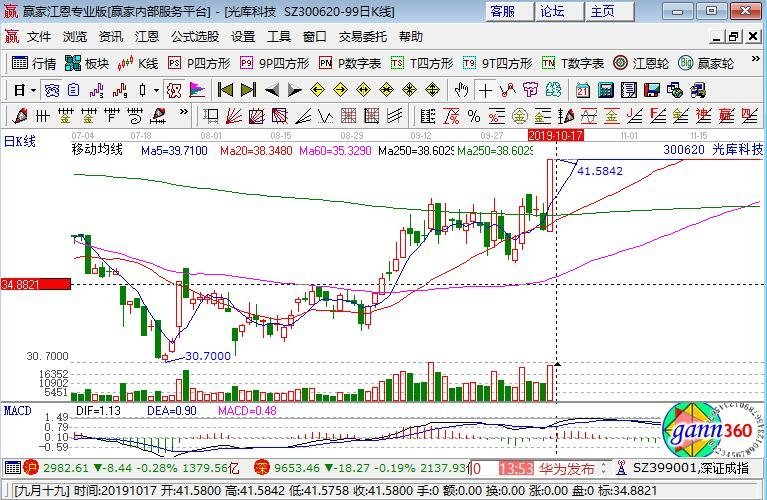Click the save floppy disk icon
Screen dimensions: 767x500
652,91
